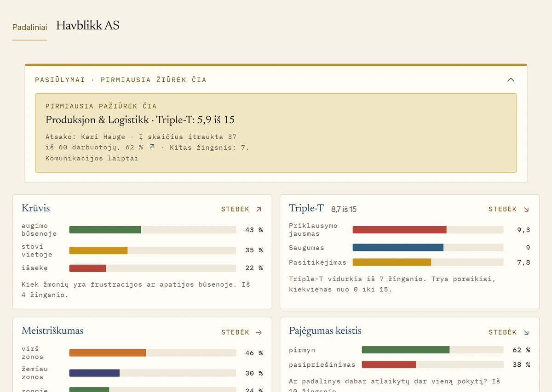
Task: Click the "38 %" value
Action: [522, 364]
